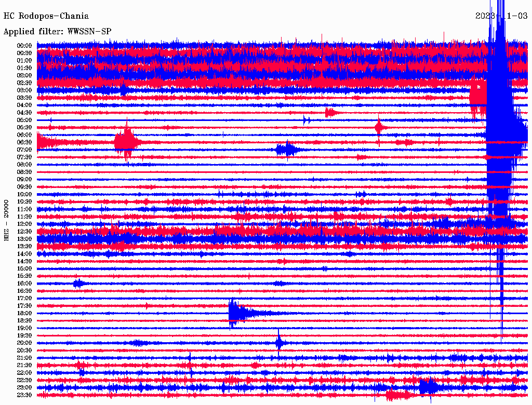The height and width of the screenshot is (405, 532).
Task: Click the red event burst on the 06:30 trace
Action: 127,141
